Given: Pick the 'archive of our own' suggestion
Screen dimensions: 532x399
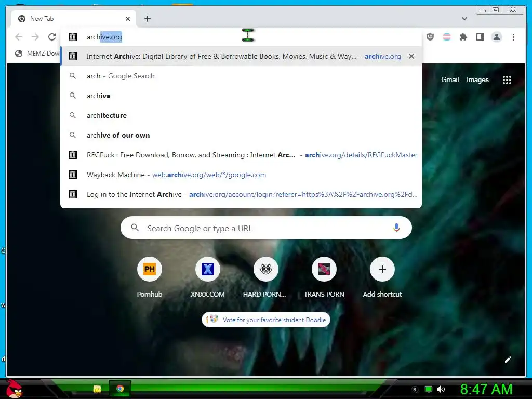Looking at the screenshot, I should [241, 135].
